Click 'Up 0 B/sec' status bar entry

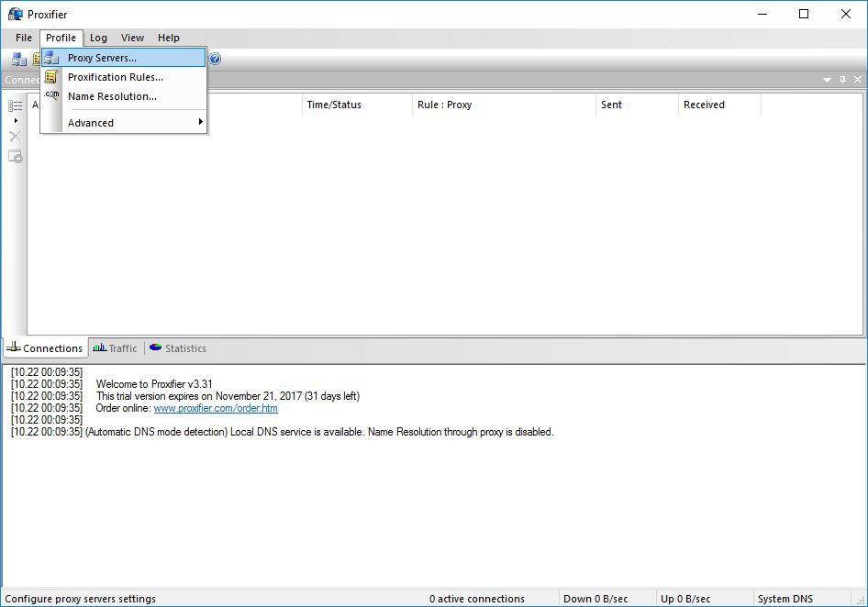(685, 599)
